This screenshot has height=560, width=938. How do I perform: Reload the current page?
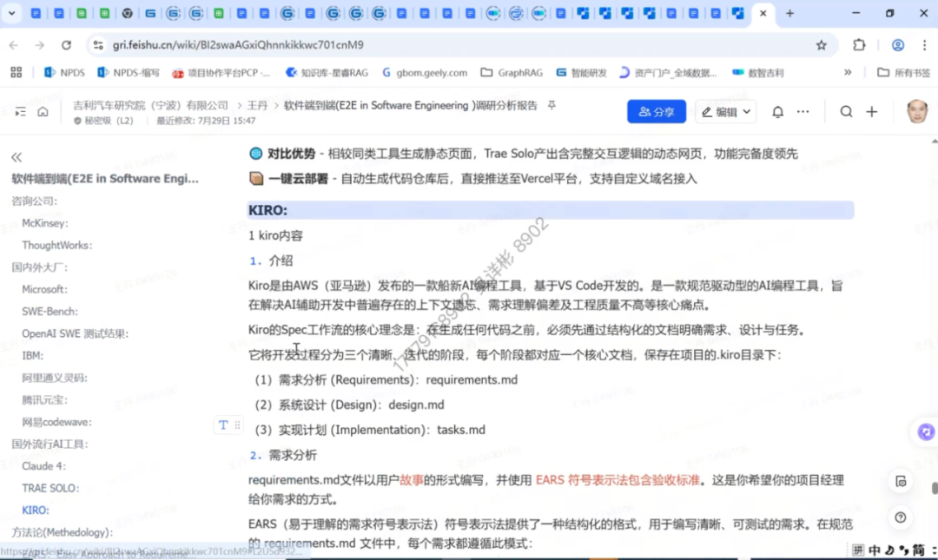click(66, 45)
